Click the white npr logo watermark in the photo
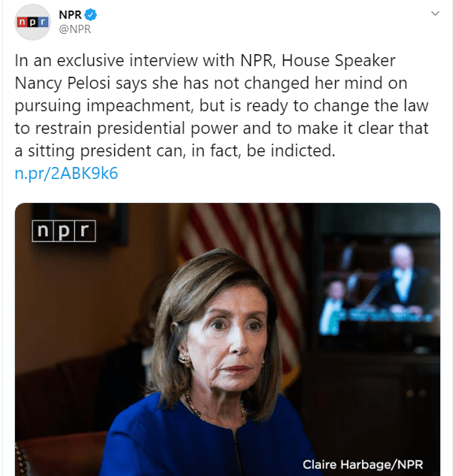Screen dimensions: 453x476 64,231
